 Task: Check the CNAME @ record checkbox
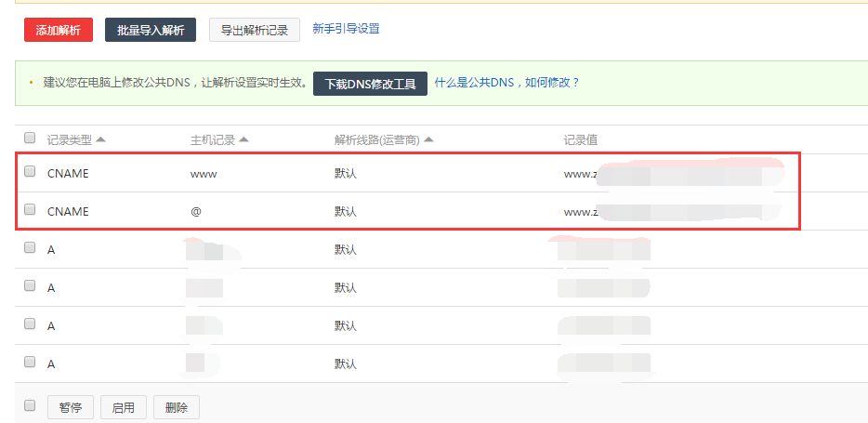tap(30, 210)
